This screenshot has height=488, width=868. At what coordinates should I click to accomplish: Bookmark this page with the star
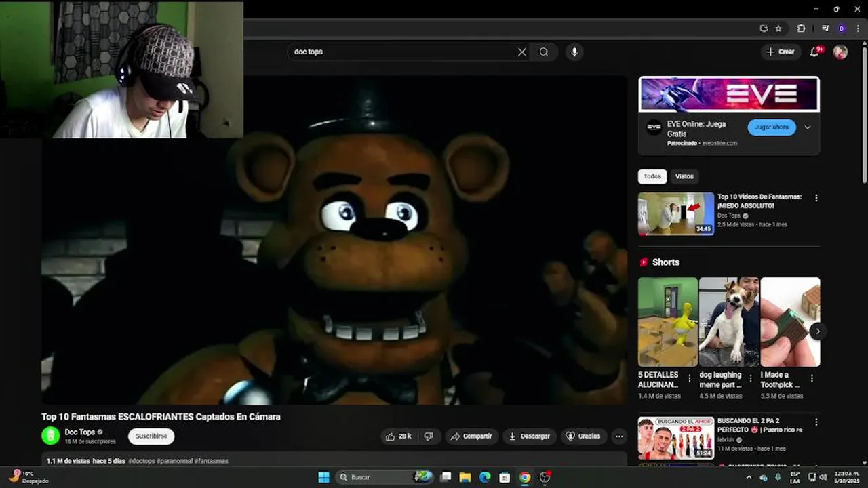778,28
